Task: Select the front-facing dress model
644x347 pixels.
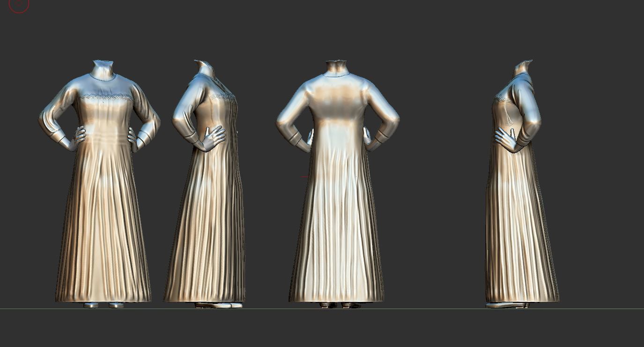Action: tap(99, 184)
